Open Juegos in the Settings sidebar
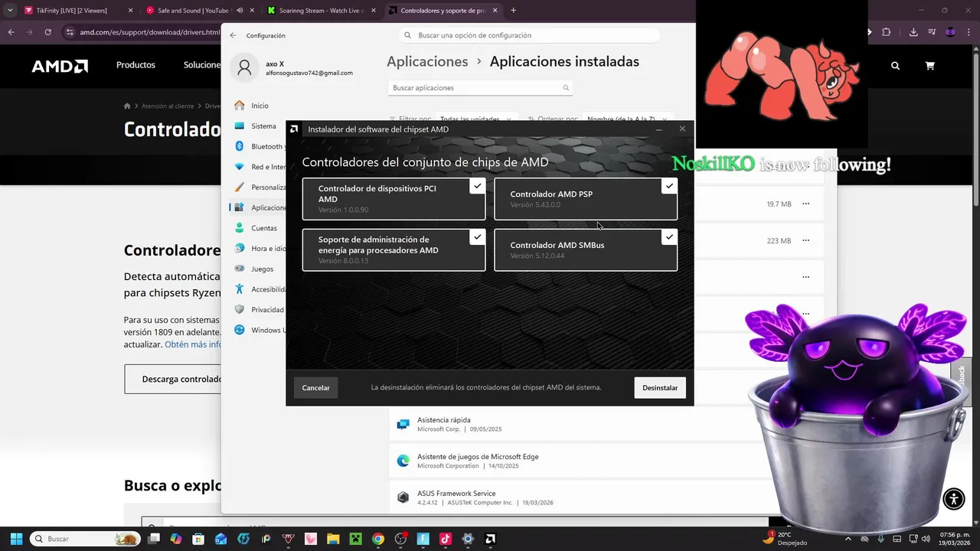Screen dimensions: 980x551 pyautogui.click(x=256, y=269)
